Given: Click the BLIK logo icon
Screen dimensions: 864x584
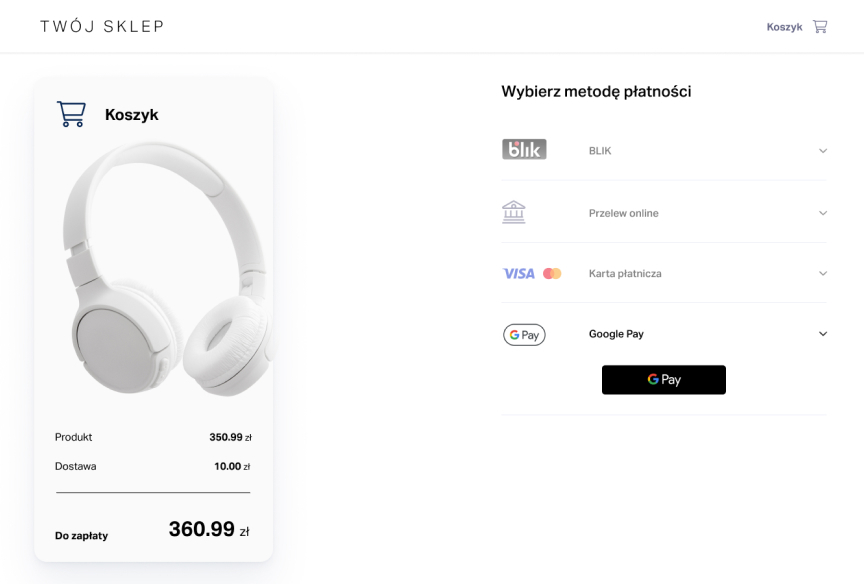Looking at the screenshot, I should coord(524,150).
